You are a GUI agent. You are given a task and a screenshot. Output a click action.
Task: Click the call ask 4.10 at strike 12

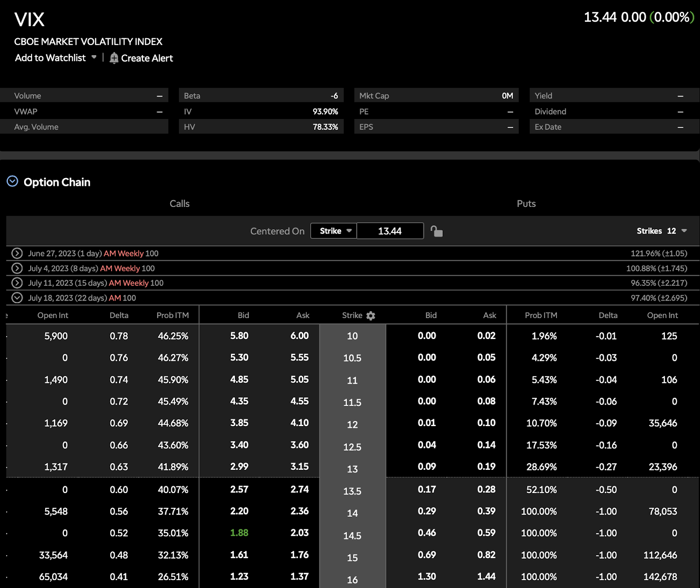pyautogui.click(x=300, y=423)
